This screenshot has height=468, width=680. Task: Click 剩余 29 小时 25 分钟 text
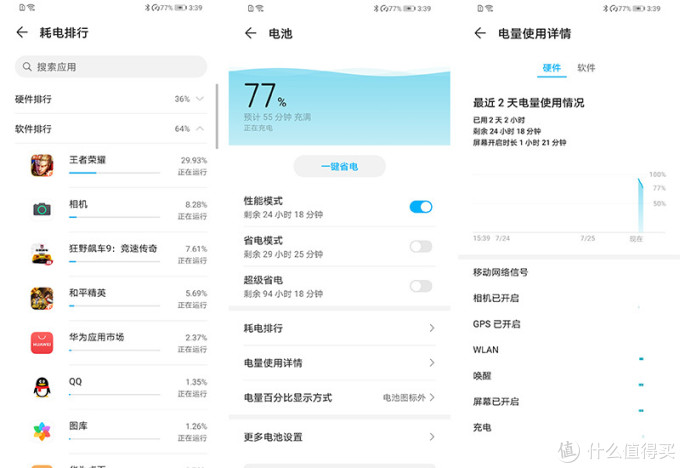[x=283, y=254]
